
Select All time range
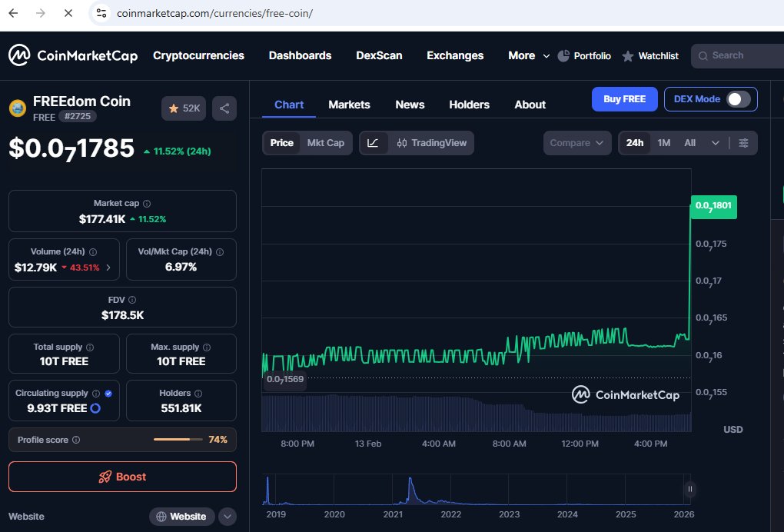(x=689, y=143)
